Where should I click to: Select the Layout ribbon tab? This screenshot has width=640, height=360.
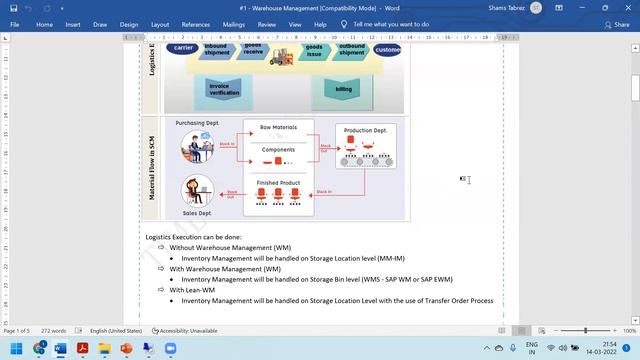click(160, 24)
